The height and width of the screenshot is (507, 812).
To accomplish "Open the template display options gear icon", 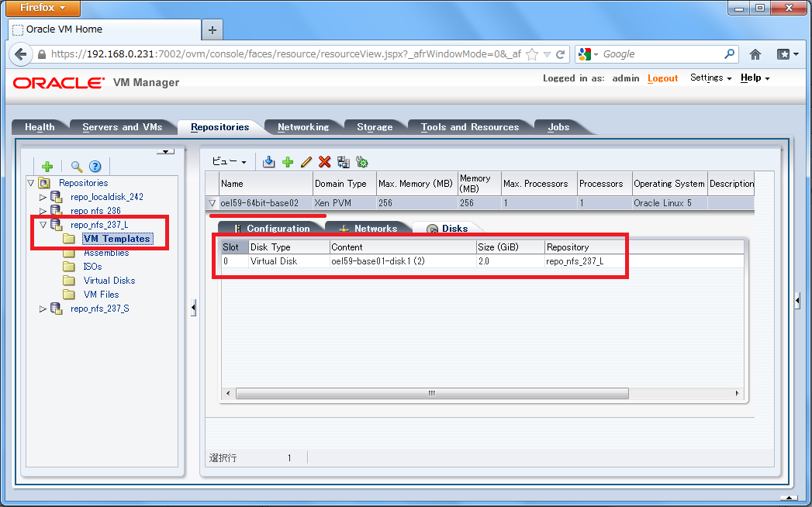I will (x=361, y=162).
